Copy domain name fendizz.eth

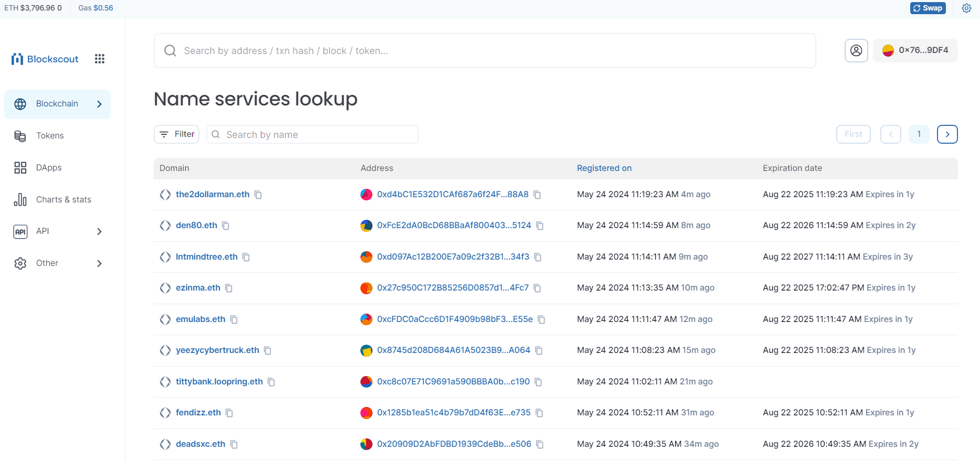click(229, 413)
